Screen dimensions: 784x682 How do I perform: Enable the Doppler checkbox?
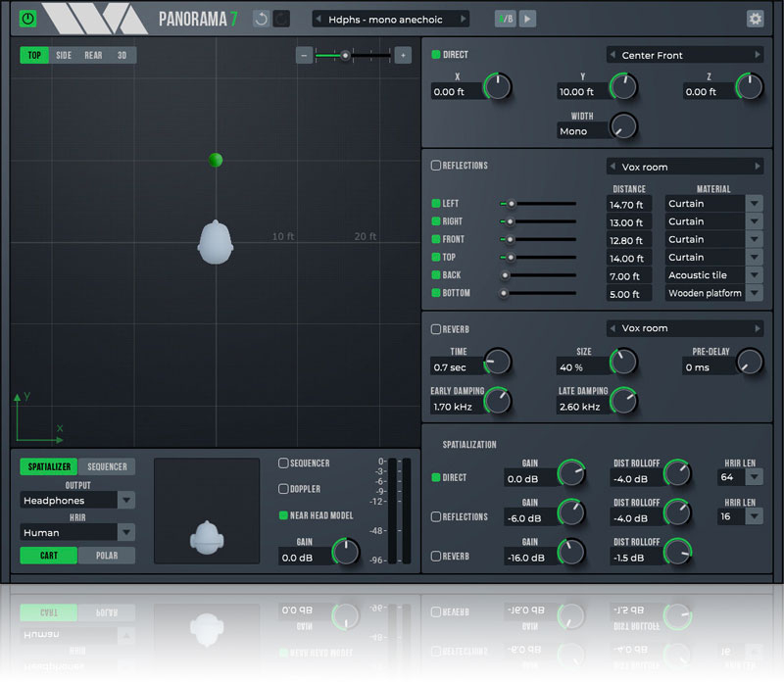tap(283, 489)
